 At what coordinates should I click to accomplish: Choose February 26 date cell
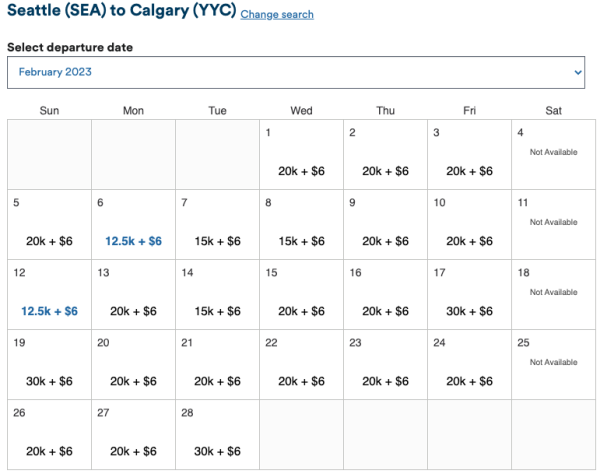pos(49,435)
